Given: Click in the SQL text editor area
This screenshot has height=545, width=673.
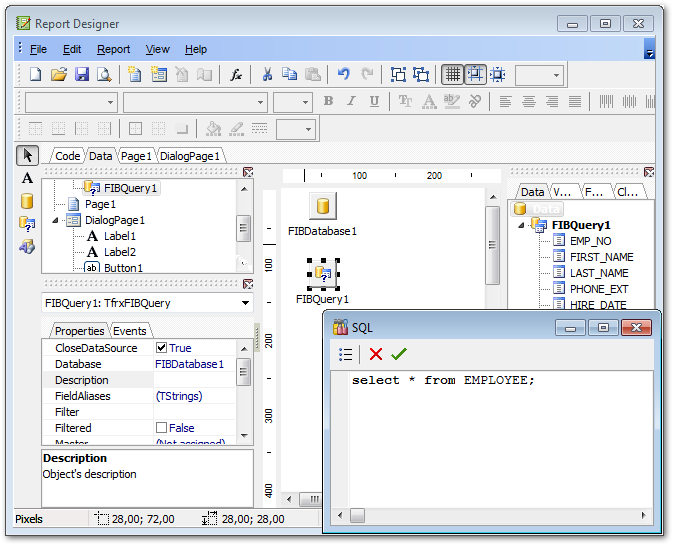Looking at the screenshot, I should pos(490,440).
